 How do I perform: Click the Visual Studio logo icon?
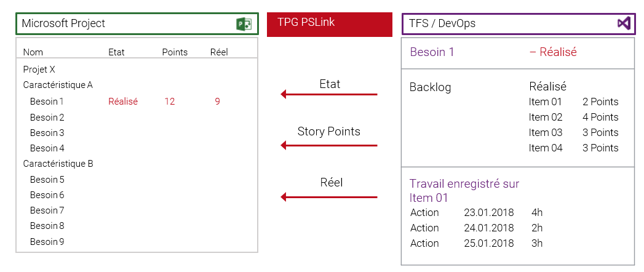tap(624, 23)
